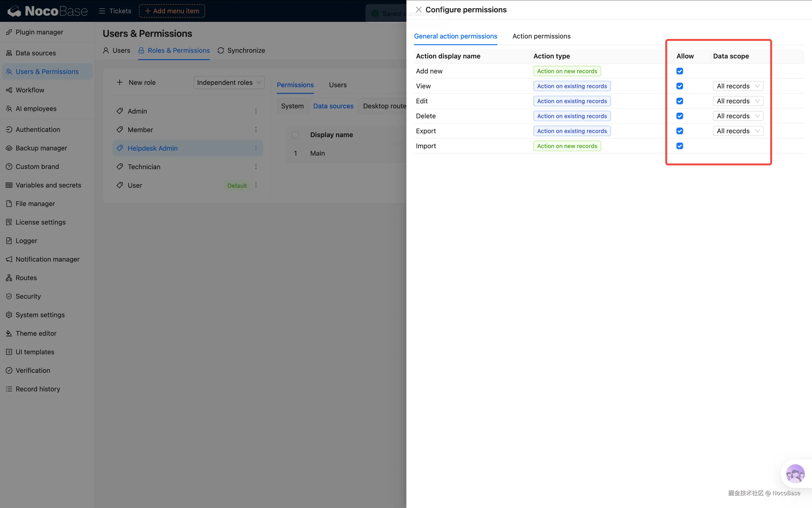Disable Allow checkbox for Import action

pyautogui.click(x=680, y=146)
